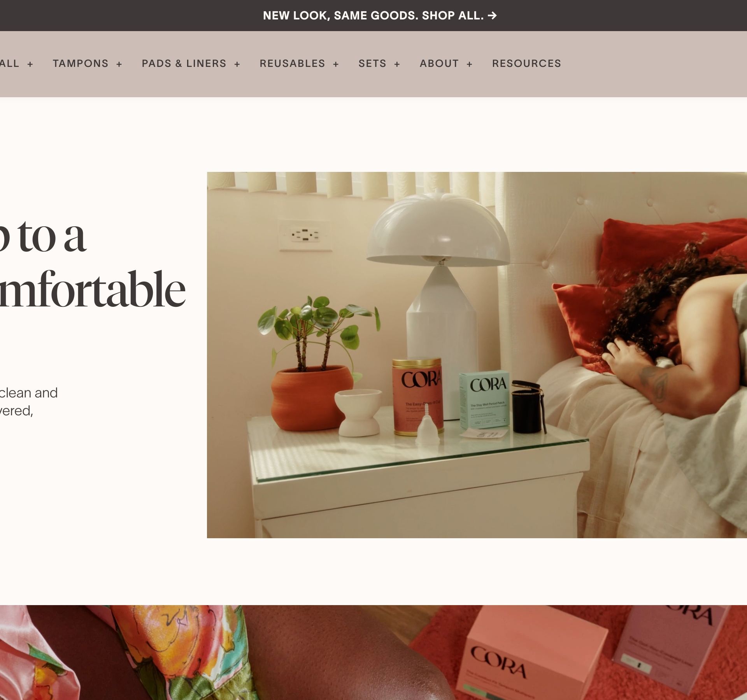Select the REUSABLES navigation item

point(292,63)
